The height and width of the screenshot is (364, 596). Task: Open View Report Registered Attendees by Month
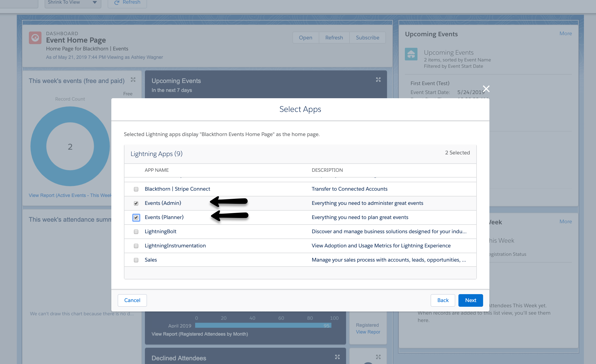tap(200, 334)
